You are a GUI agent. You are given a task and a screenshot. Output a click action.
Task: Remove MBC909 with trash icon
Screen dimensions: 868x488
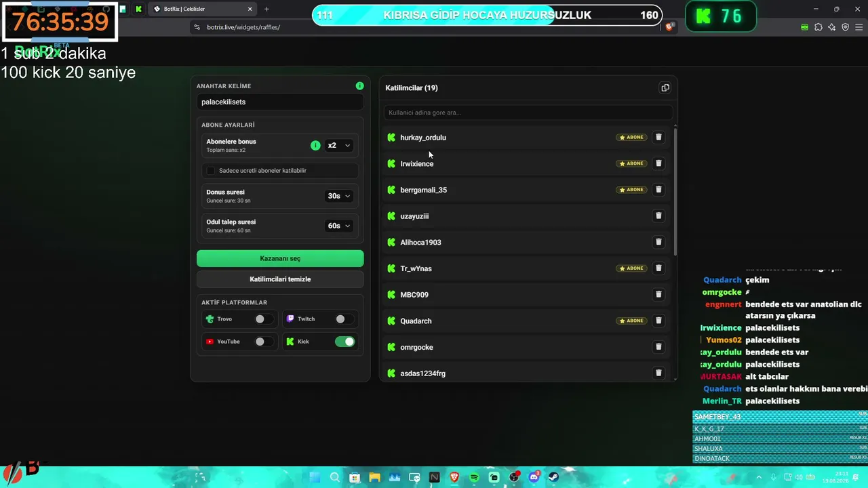(x=658, y=294)
